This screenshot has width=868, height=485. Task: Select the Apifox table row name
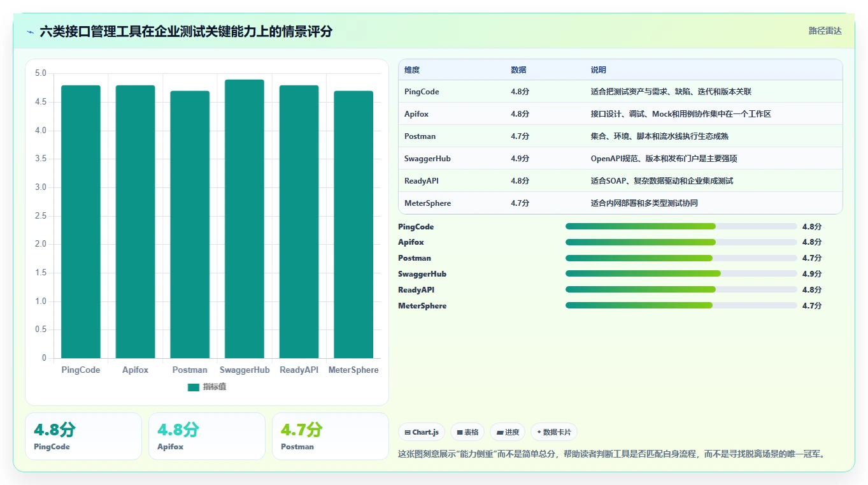click(x=417, y=114)
